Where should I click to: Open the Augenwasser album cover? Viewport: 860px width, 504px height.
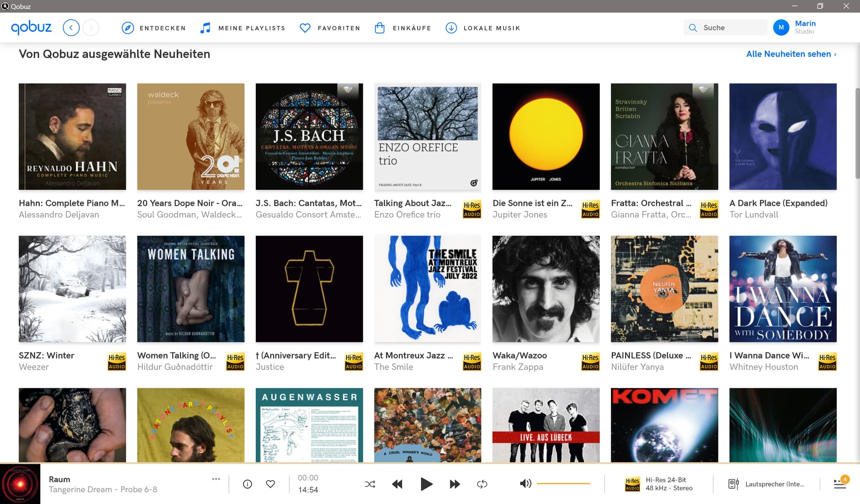pos(309,425)
